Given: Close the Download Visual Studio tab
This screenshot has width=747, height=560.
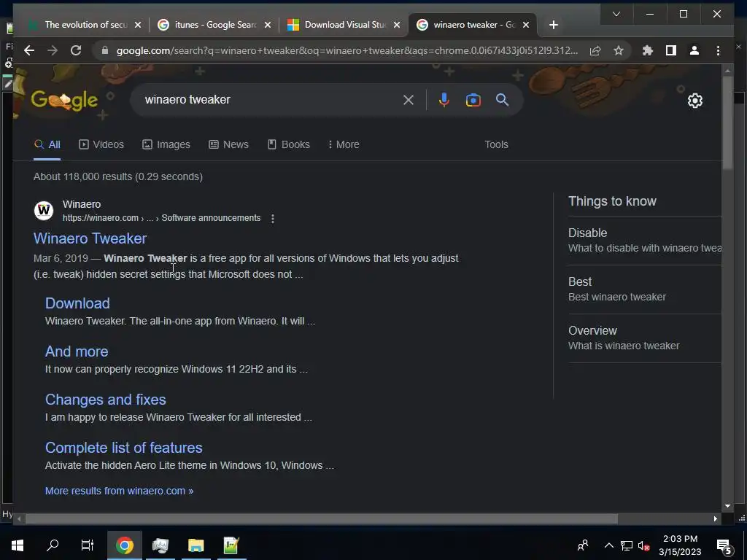Looking at the screenshot, I should (x=396, y=25).
